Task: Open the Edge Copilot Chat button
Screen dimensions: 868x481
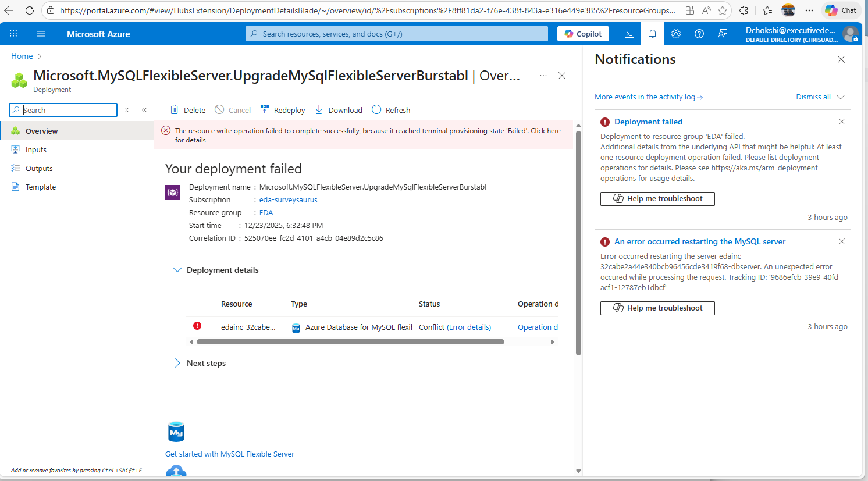Action: click(842, 10)
